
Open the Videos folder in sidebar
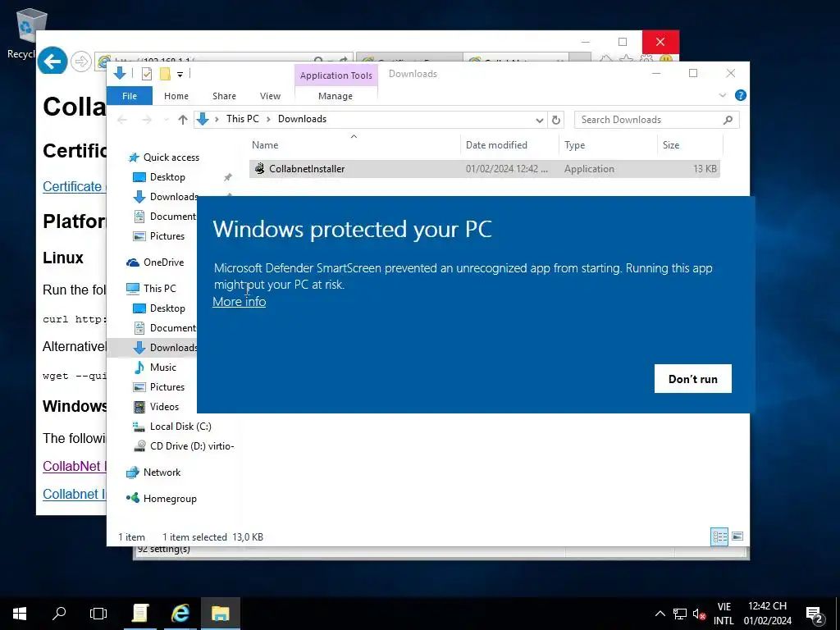[164, 407]
